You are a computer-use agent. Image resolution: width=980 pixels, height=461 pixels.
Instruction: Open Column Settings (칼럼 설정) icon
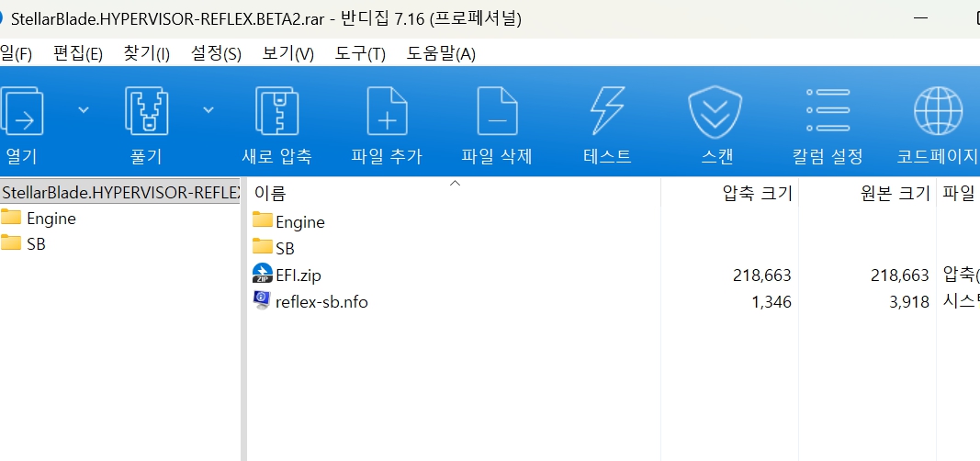coord(828,113)
